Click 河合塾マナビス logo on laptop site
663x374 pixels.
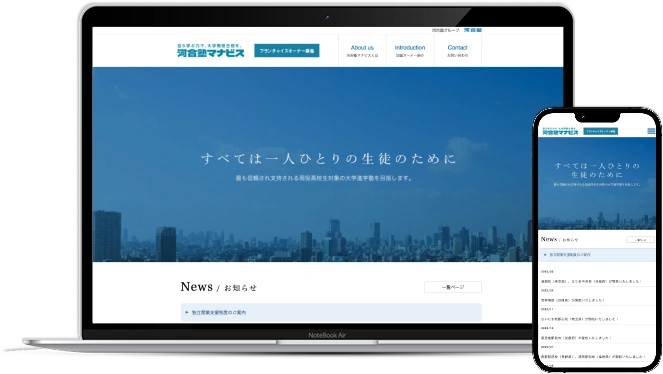[x=211, y=50]
